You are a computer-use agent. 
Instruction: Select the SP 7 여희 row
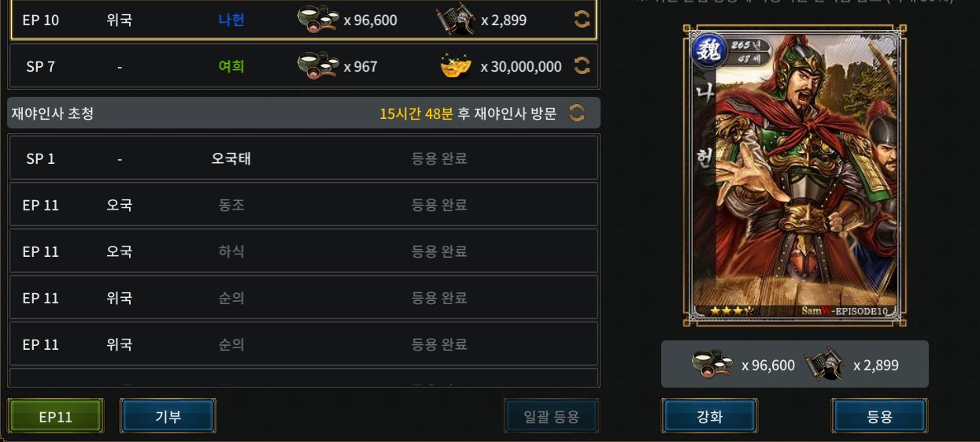[303, 66]
